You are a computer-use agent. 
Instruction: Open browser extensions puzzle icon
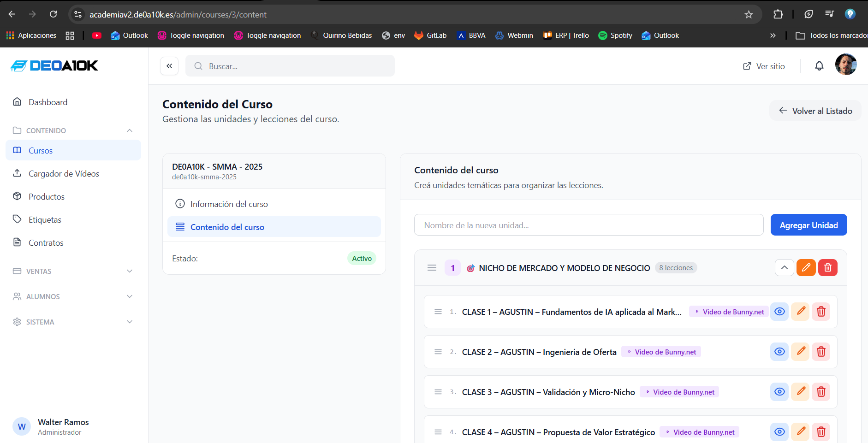(x=778, y=14)
